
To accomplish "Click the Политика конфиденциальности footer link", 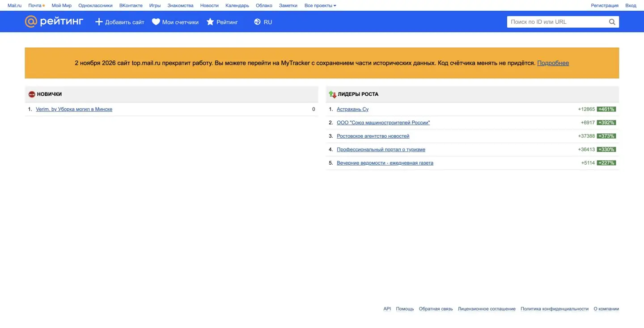I will click(555, 309).
